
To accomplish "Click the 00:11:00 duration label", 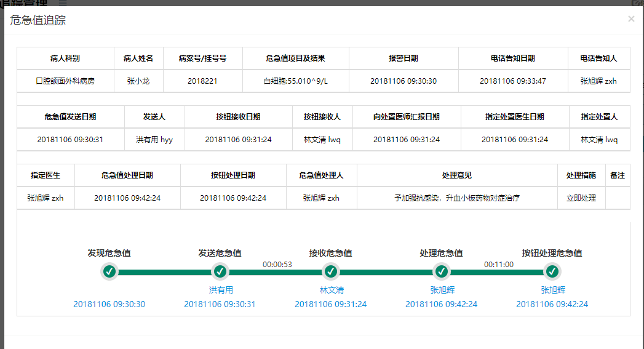I will (498, 264).
